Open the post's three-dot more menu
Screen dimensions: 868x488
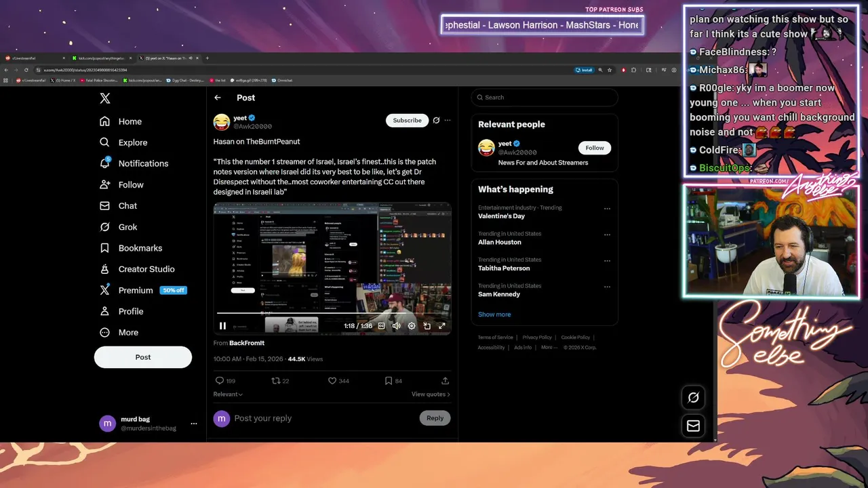click(447, 120)
